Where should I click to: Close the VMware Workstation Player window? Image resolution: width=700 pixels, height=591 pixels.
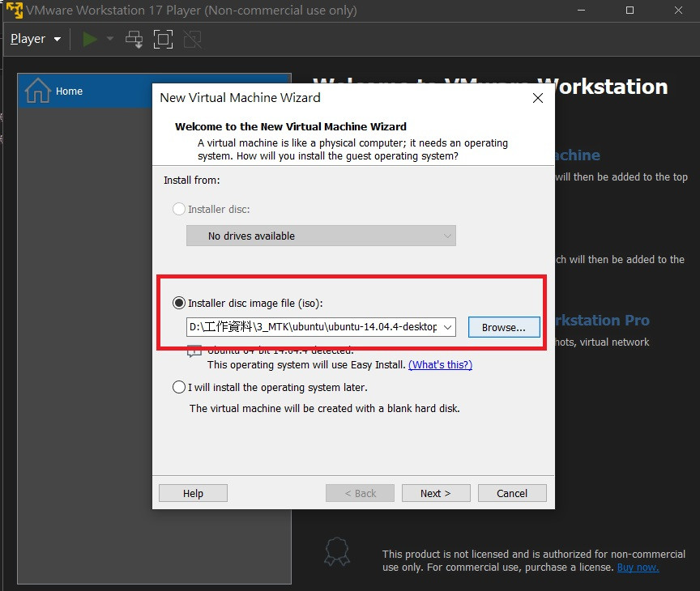(x=678, y=11)
